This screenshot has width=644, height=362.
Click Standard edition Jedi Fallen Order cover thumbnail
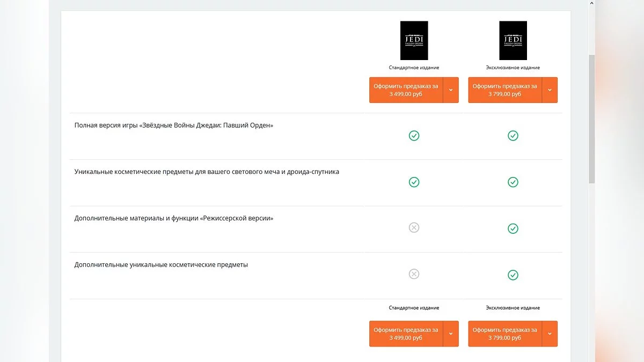click(x=414, y=41)
